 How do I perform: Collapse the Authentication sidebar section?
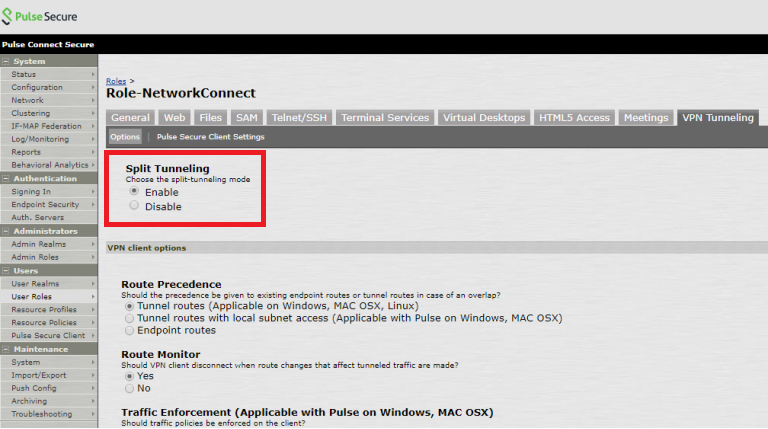point(6,178)
